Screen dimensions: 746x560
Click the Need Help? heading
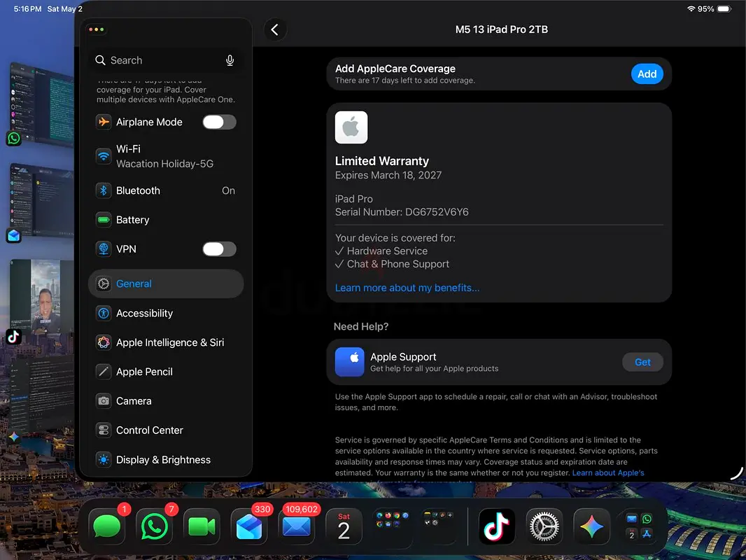tap(361, 326)
